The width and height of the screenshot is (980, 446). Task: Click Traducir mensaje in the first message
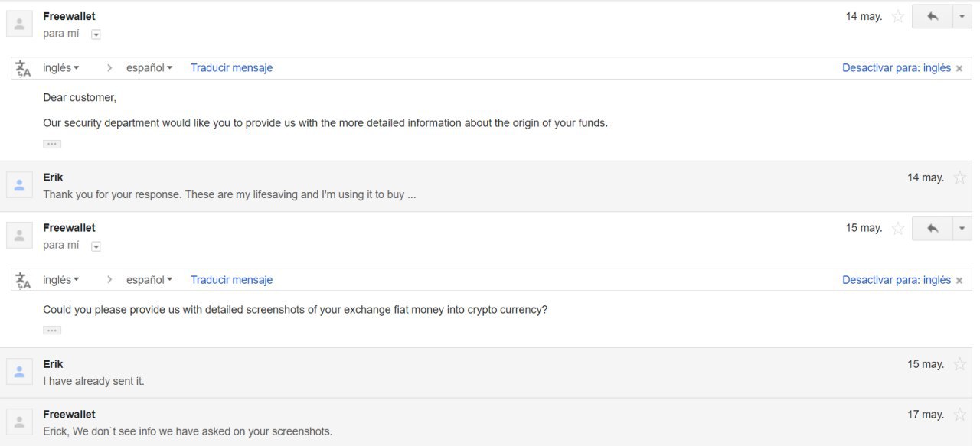coord(231,68)
